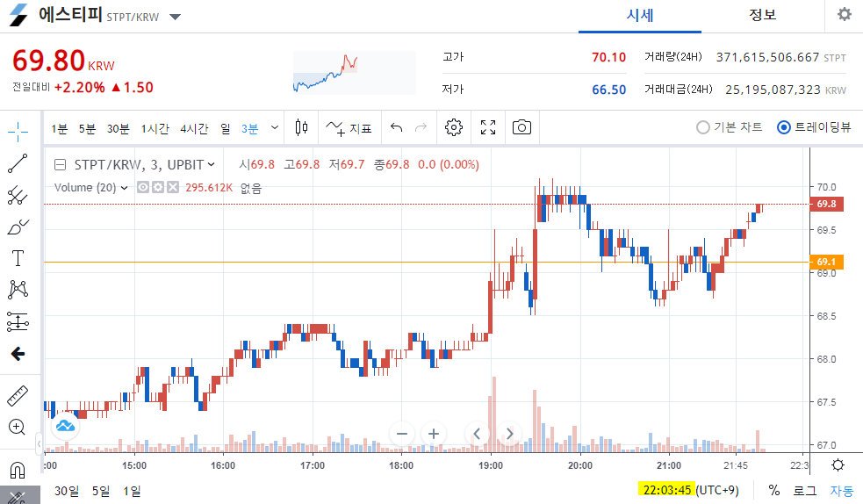Activate the zoom in magnifier tool
The width and height of the screenshot is (863, 504).
coord(17,427)
